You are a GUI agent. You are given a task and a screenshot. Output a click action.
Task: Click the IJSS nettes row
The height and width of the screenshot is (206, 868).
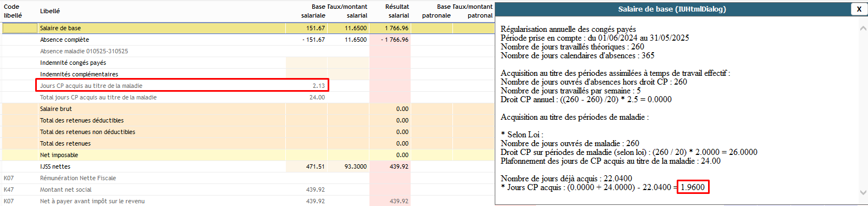tap(248, 166)
